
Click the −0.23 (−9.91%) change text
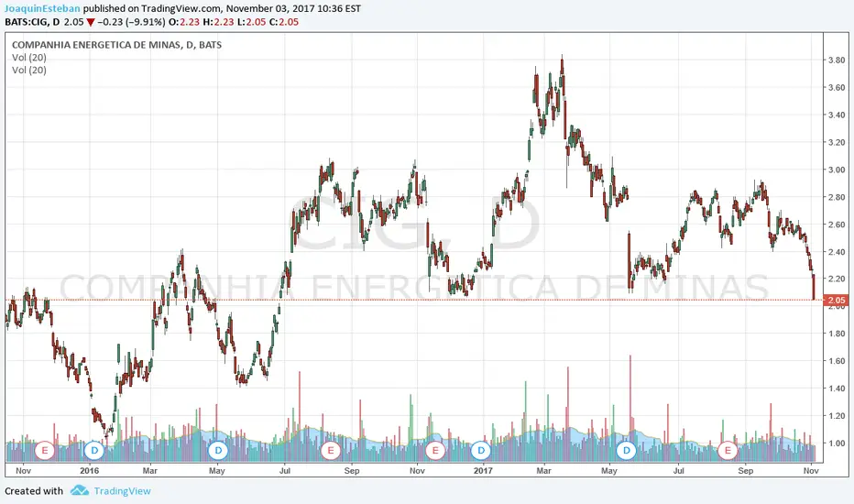pos(131,22)
